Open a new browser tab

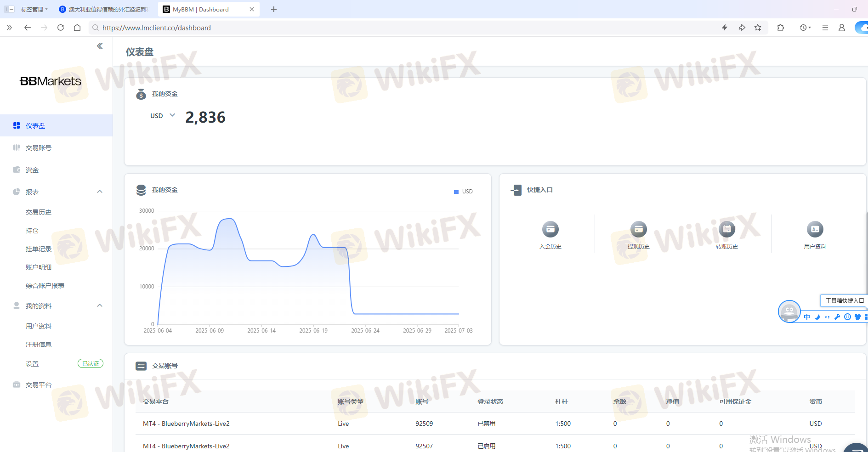(274, 9)
